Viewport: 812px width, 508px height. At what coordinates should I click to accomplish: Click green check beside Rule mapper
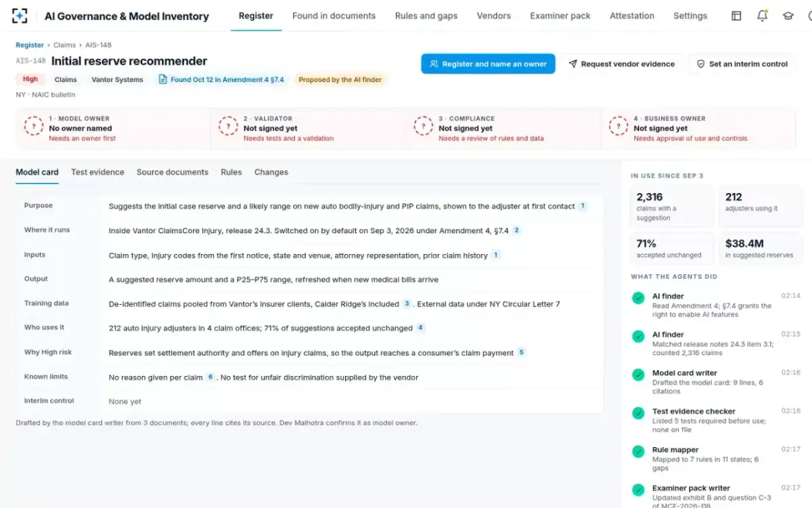(638, 451)
